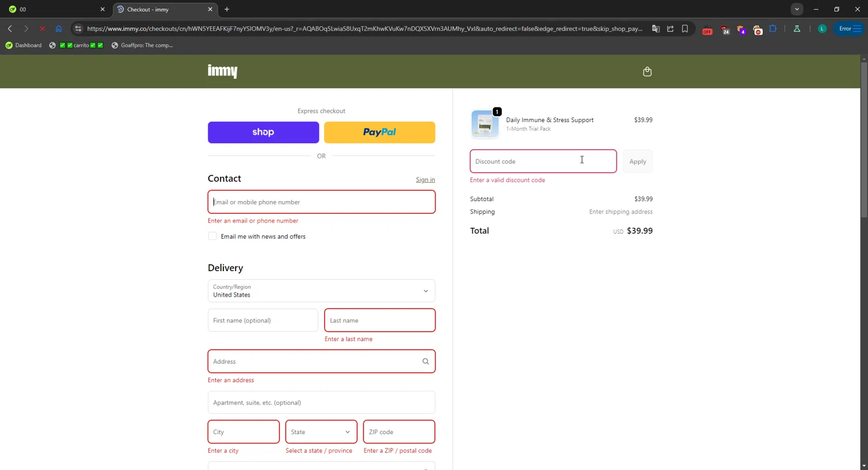Viewport: 868px width, 470px height.
Task: Click the Total $39.99 amount
Action: click(639, 231)
